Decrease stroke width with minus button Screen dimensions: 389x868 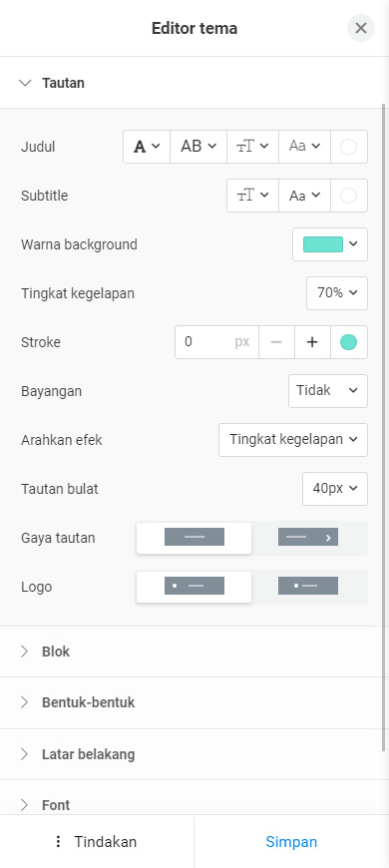tap(276, 342)
